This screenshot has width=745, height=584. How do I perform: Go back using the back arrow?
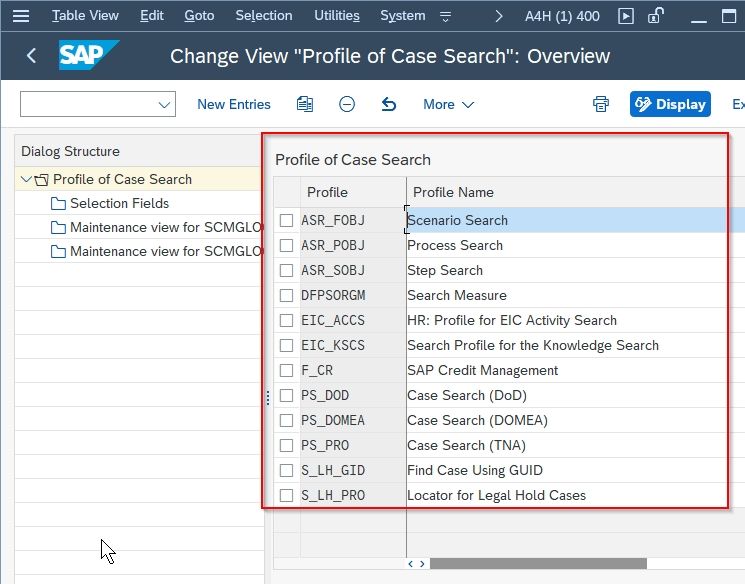point(31,56)
